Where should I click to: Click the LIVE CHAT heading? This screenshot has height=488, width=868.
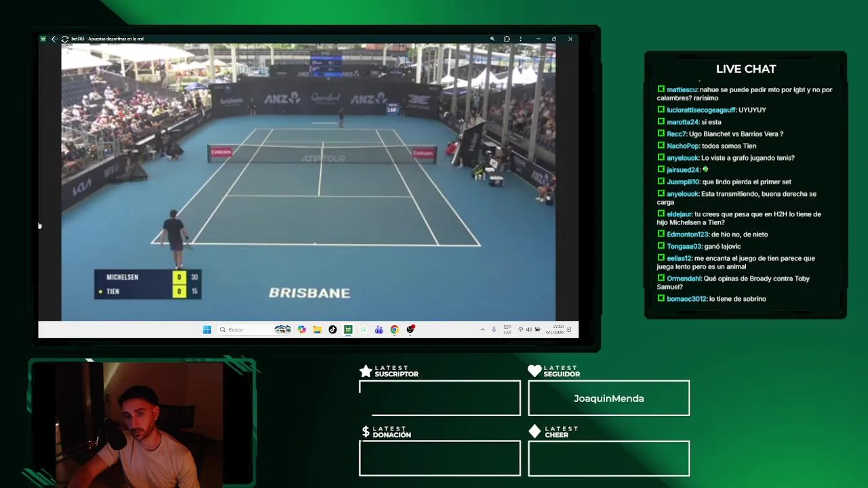pos(746,69)
